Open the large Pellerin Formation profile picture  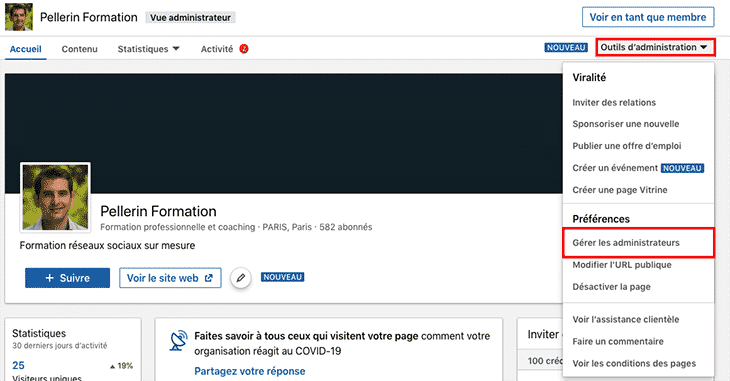coord(55,197)
